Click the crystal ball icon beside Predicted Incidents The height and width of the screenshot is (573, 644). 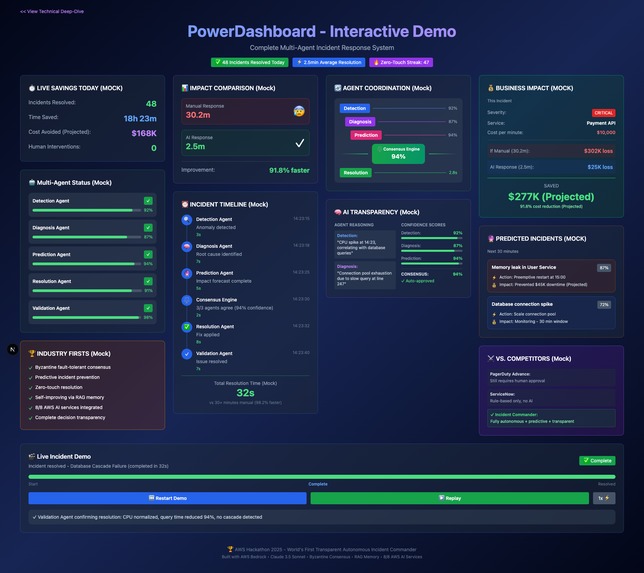coord(490,239)
